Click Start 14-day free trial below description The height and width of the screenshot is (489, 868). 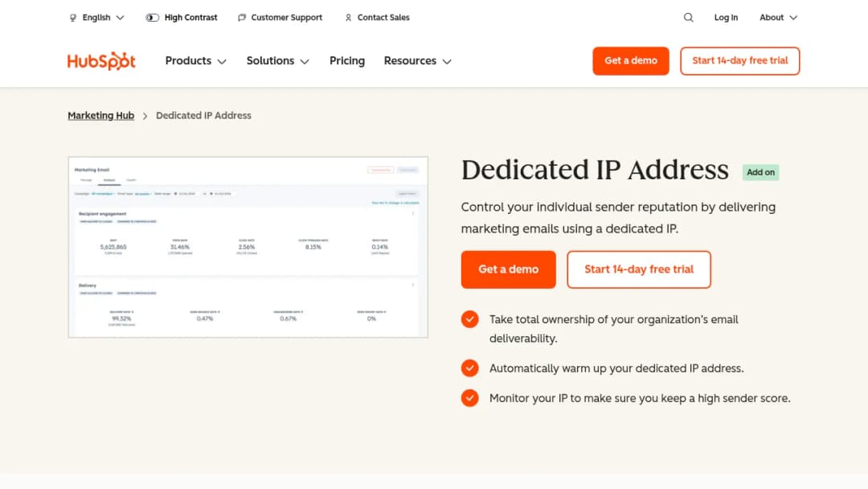click(x=639, y=269)
